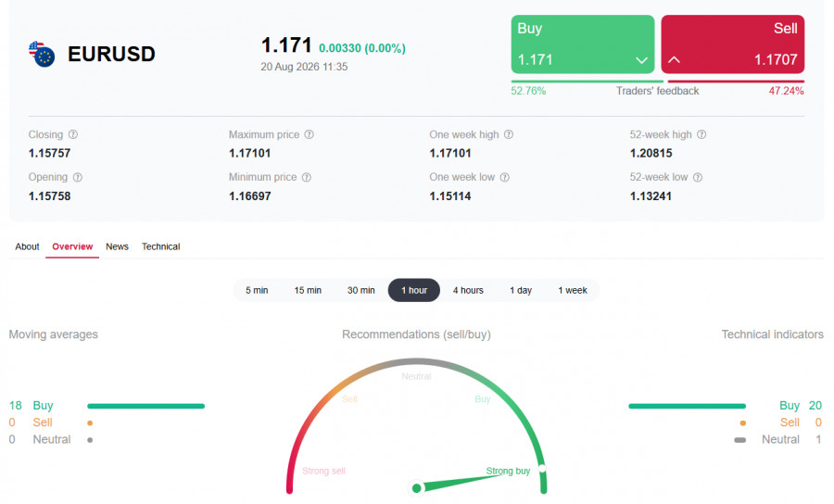This screenshot has height=504, width=834.
Task: Click the 52-week low value 1.13241
Action: (651, 196)
